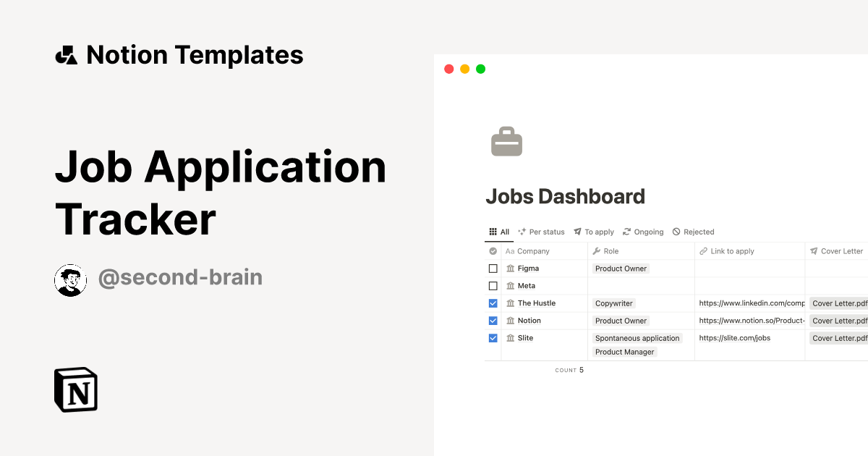Click the bank icon next to Figma
The image size is (868, 456).
click(511, 268)
